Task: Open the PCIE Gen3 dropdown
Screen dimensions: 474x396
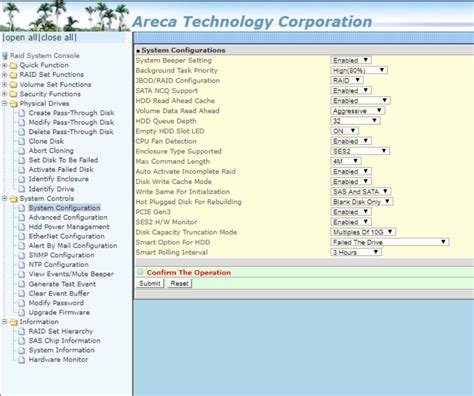Action: point(351,212)
